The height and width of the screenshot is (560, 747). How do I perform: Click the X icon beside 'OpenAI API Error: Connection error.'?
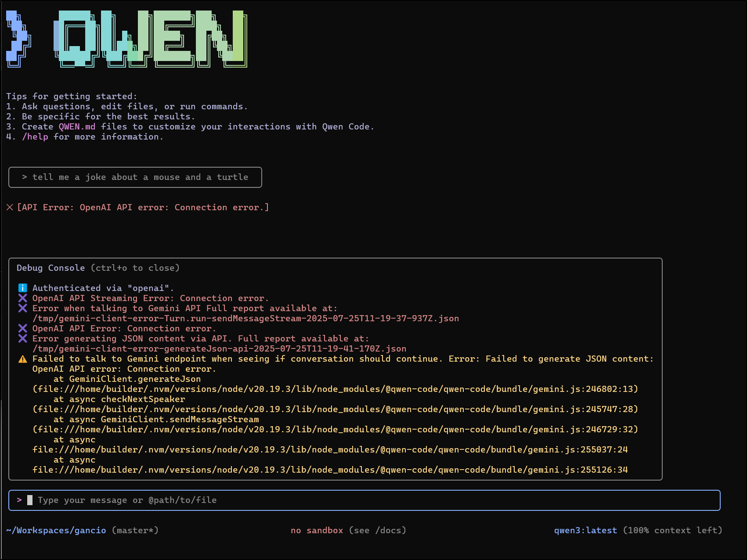(22, 328)
